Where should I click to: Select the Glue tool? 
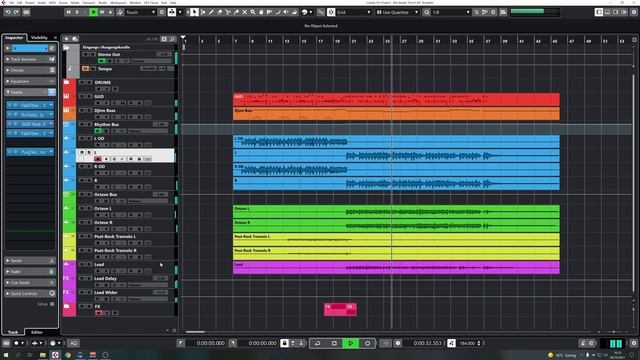click(236, 12)
